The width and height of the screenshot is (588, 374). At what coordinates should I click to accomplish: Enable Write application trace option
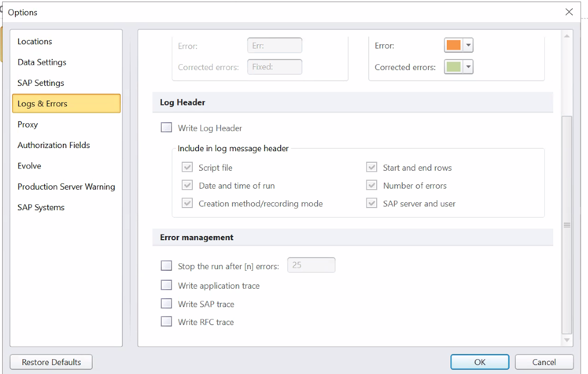[x=166, y=286]
